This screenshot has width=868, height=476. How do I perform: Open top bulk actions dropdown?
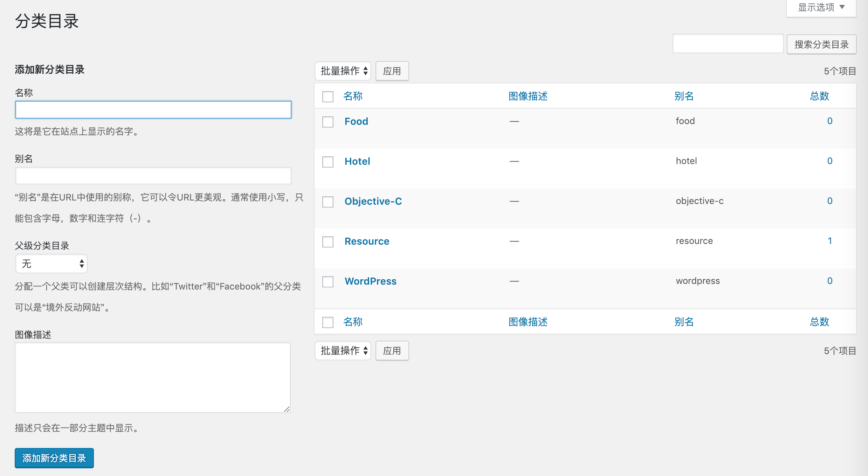(343, 71)
